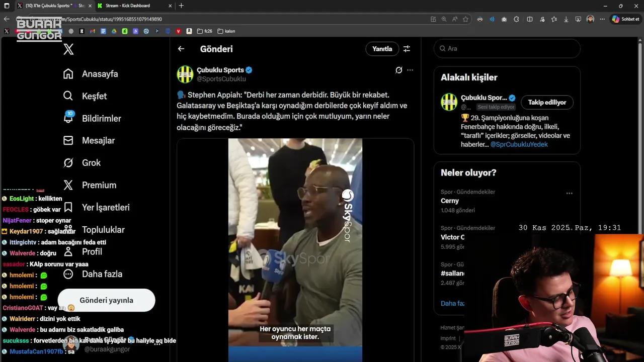Open Çubuklu Sports avatar on post
644x362 pixels.
point(185,74)
